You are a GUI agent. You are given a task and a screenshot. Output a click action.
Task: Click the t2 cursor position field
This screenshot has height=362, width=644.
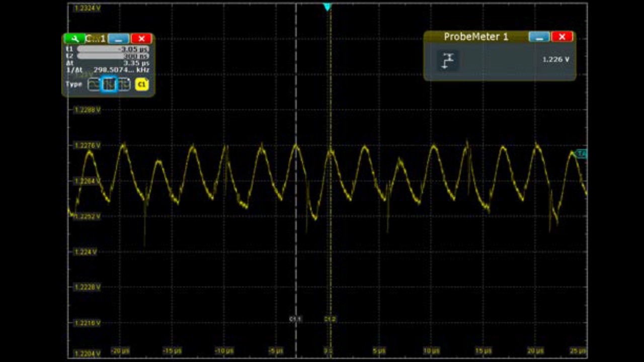pyautogui.click(x=113, y=56)
